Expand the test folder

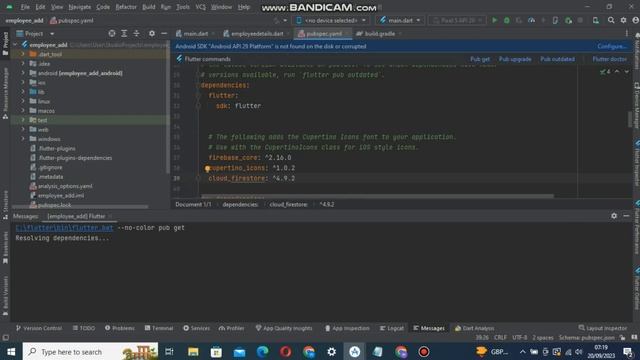23,120
